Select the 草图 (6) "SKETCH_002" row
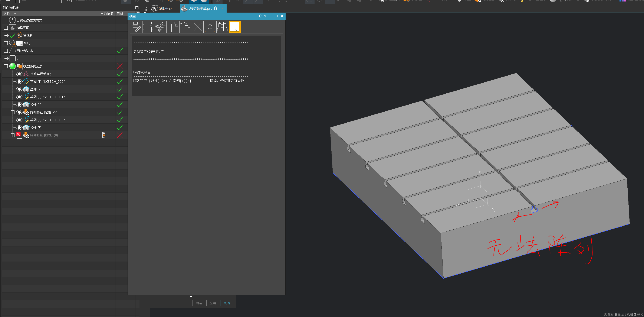Image resolution: width=644 pixels, height=317 pixels. pos(65,120)
